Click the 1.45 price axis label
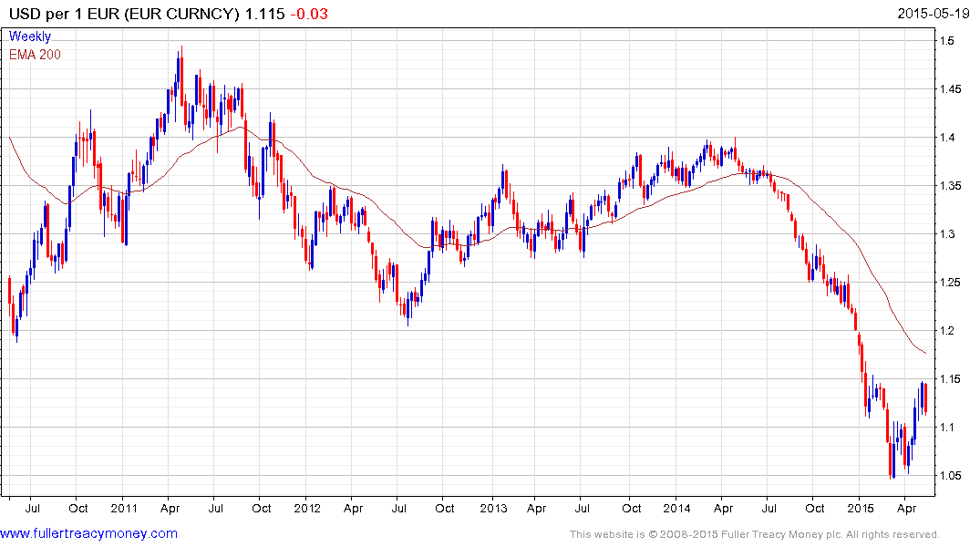This screenshot has height=547, width=980. pyautogui.click(x=951, y=89)
